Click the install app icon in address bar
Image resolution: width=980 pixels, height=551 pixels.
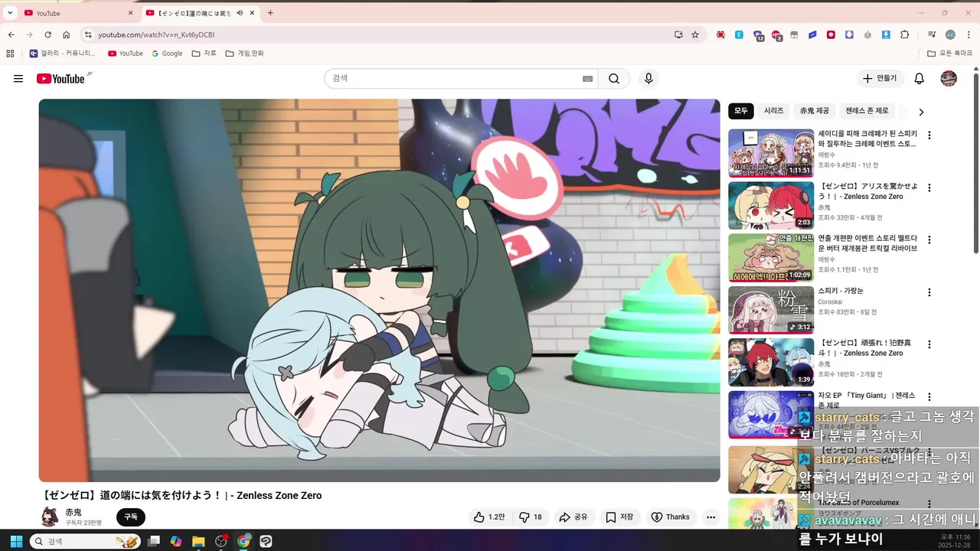678,34
